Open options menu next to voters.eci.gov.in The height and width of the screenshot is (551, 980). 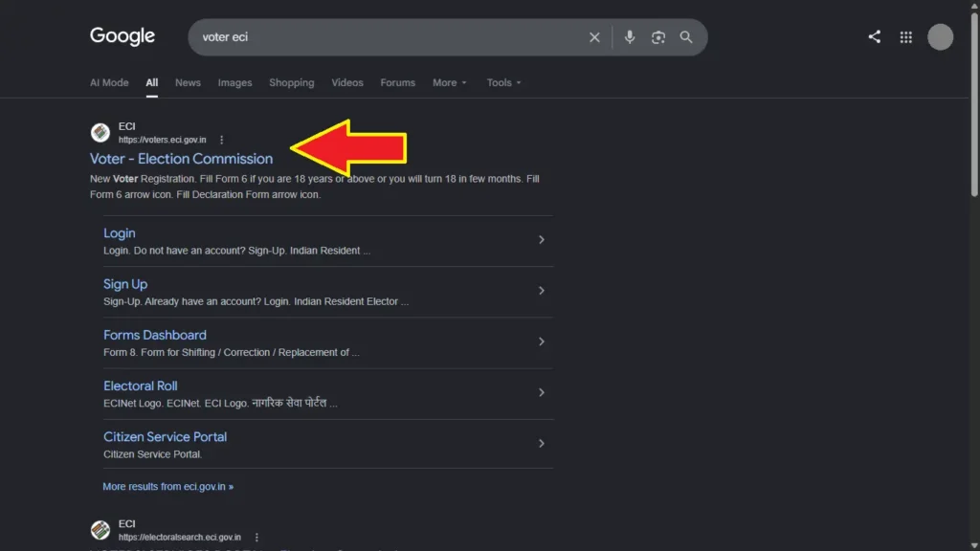point(221,140)
